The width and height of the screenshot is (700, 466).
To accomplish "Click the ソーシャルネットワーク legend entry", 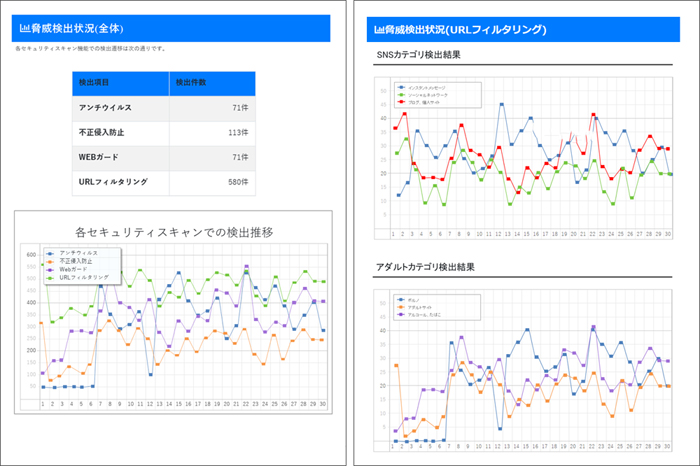I will click(x=422, y=95).
